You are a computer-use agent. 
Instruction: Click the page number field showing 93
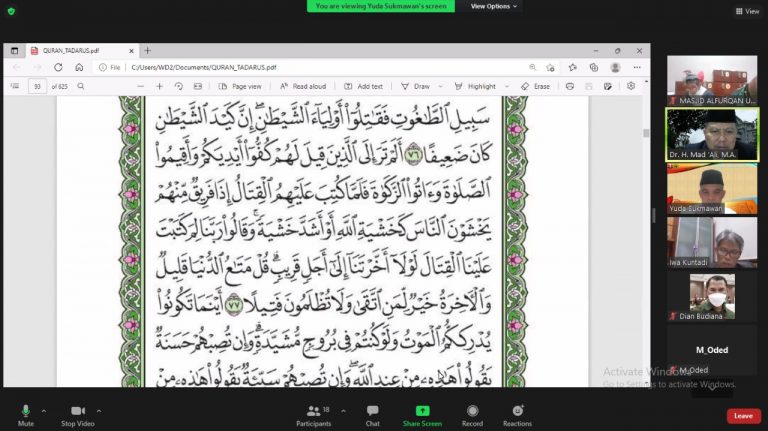(37, 86)
